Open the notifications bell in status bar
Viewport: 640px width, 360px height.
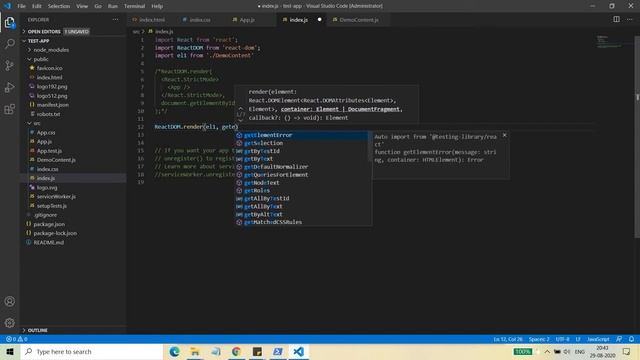coord(631,339)
